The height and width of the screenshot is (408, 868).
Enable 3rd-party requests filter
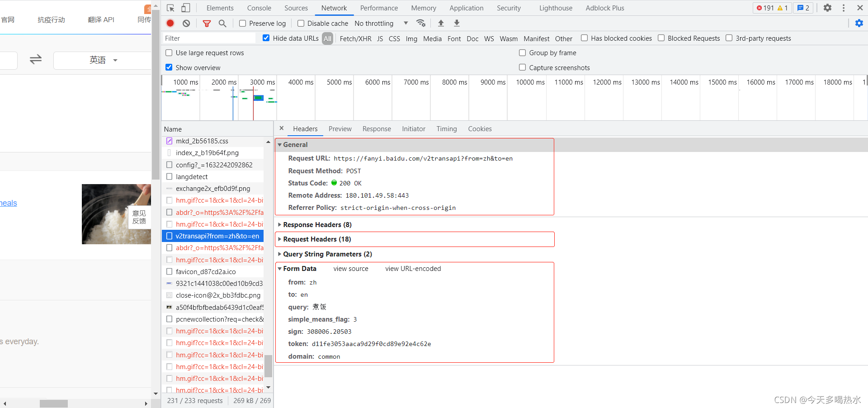coord(729,38)
